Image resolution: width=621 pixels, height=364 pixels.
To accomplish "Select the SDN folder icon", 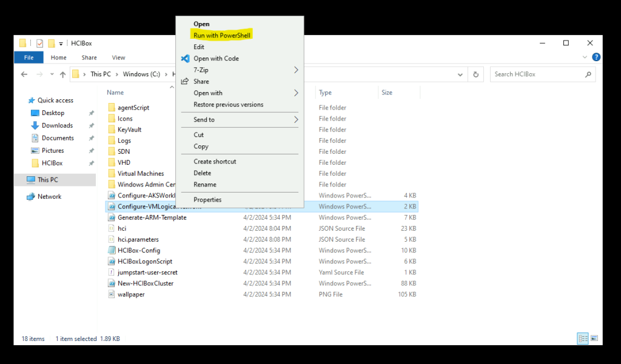I will point(112,151).
